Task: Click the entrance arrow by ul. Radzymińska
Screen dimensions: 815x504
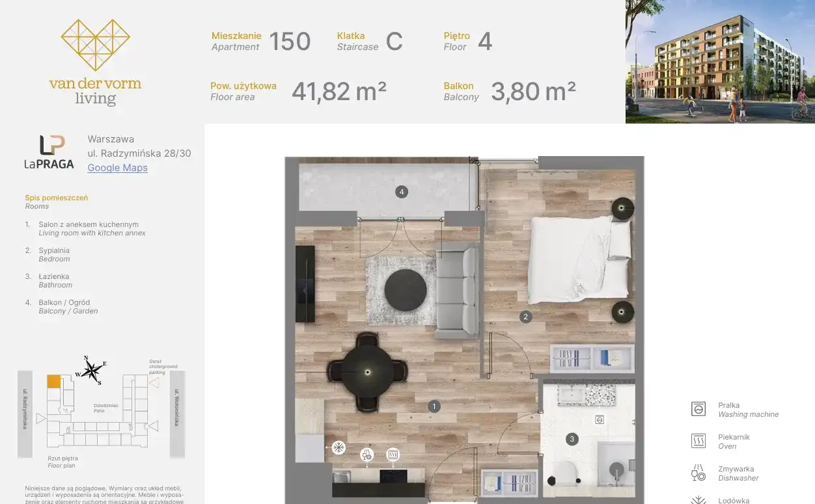Action: 41,419
